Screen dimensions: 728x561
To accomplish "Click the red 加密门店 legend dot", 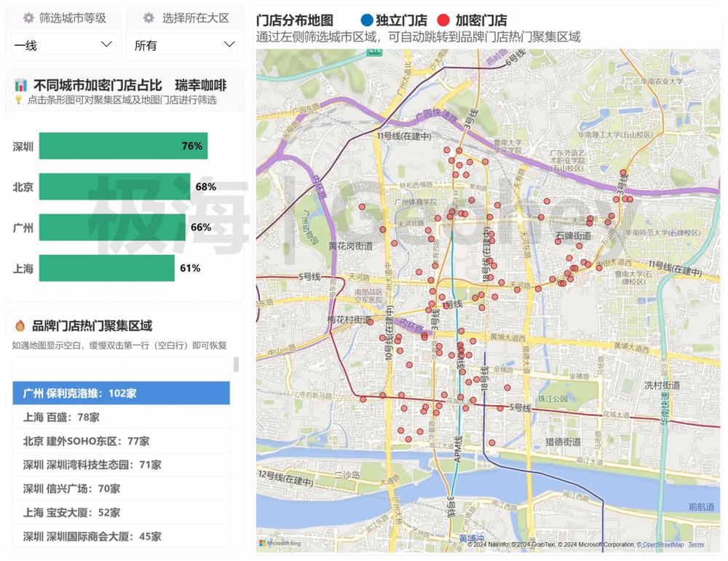I will click(x=443, y=20).
